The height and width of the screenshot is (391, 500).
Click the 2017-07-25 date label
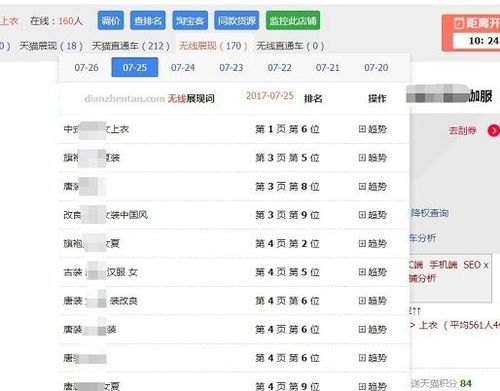coord(270,96)
